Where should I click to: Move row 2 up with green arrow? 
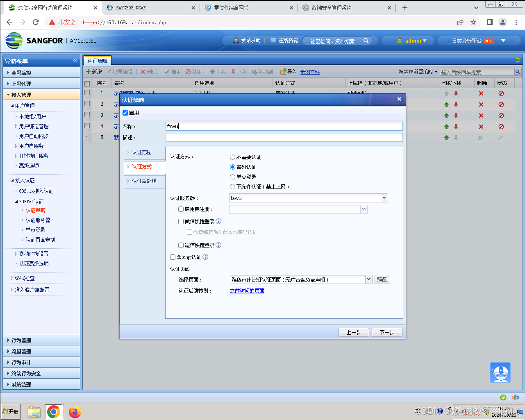[x=446, y=104]
